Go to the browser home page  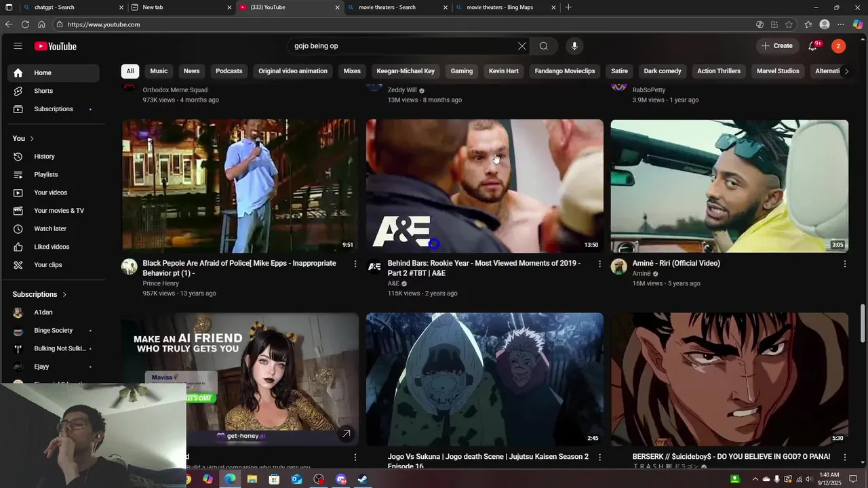[x=41, y=24]
